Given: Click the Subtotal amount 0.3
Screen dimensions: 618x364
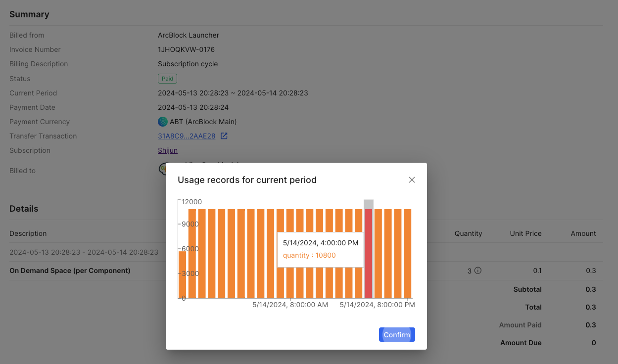Looking at the screenshot, I should tap(591, 289).
